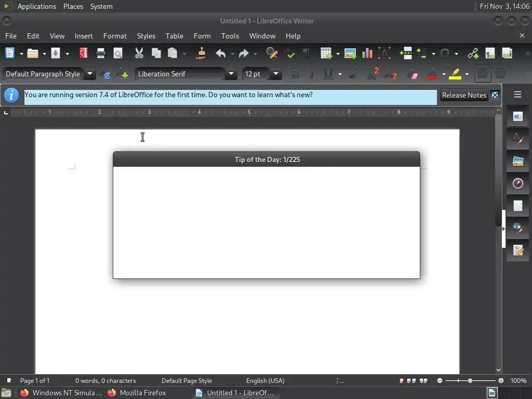Insert a hyperlink
Image resolution: width=532 pixels, height=399 pixels.
(x=473, y=54)
